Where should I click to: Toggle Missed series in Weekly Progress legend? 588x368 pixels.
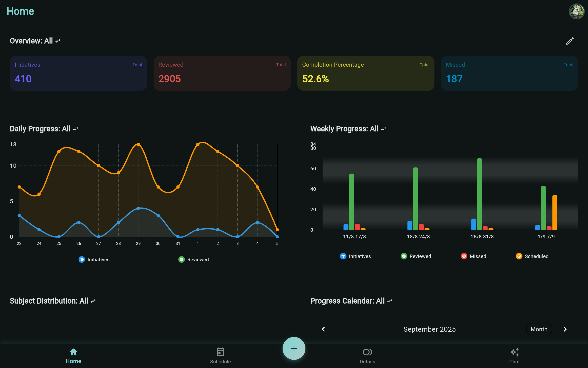pos(473,256)
